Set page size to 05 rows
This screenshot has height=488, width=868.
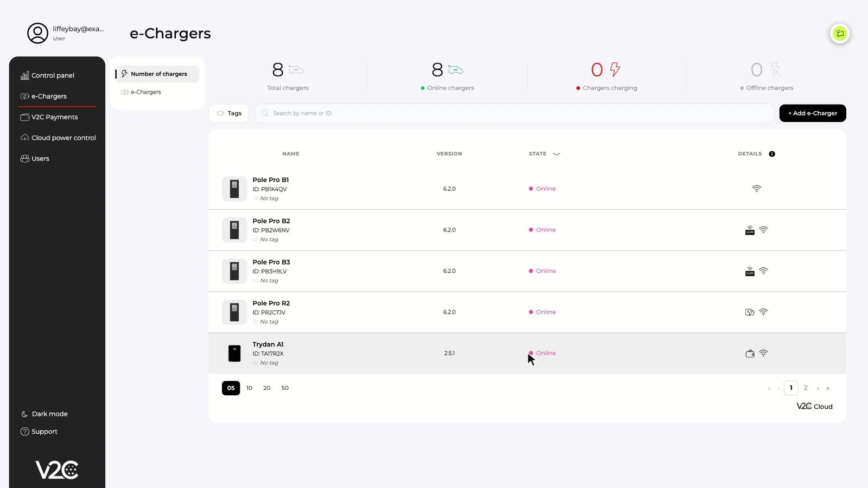click(x=231, y=388)
